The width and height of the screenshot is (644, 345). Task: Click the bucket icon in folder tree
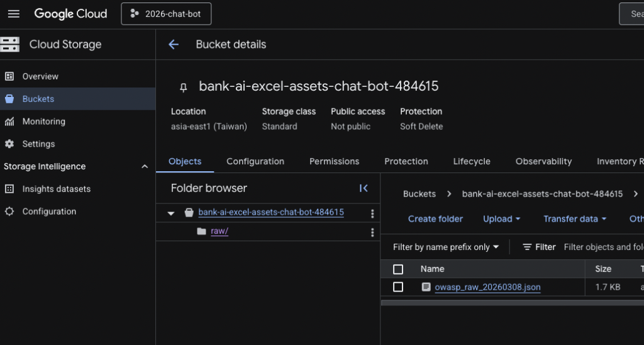click(189, 213)
